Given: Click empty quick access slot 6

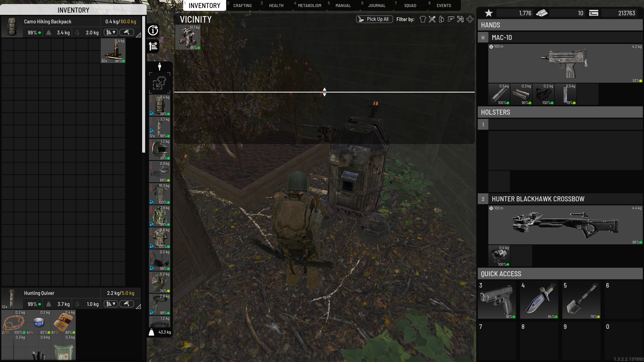Looking at the screenshot, I should click(623, 300).
